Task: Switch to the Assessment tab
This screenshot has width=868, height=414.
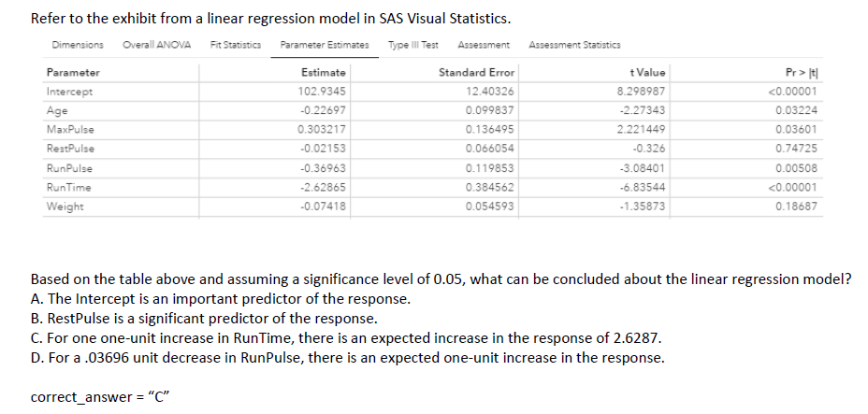Action: (484, 45)
